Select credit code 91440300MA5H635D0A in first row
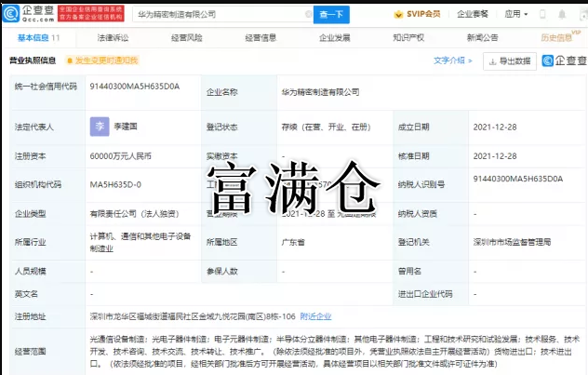 point(135,87)
